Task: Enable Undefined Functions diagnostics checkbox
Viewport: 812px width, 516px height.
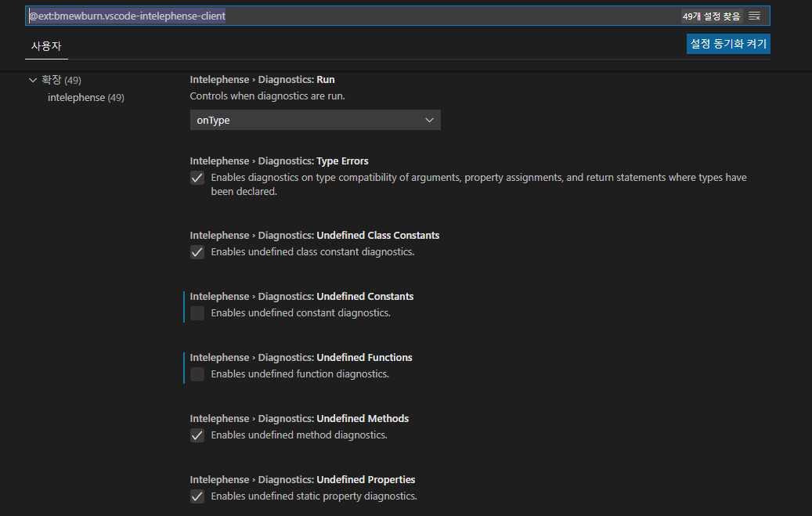Action: [x=197, y=374]
